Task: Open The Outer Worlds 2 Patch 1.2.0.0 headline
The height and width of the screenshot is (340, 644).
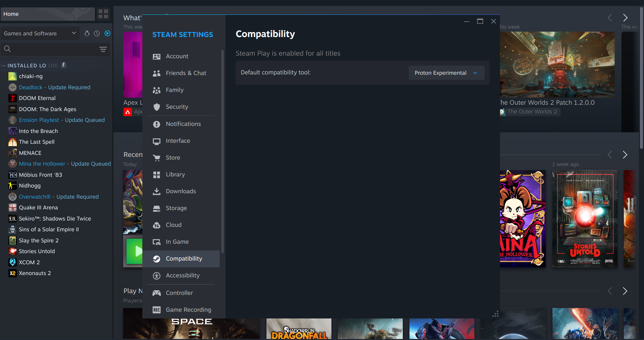Action: click(547, 103)
